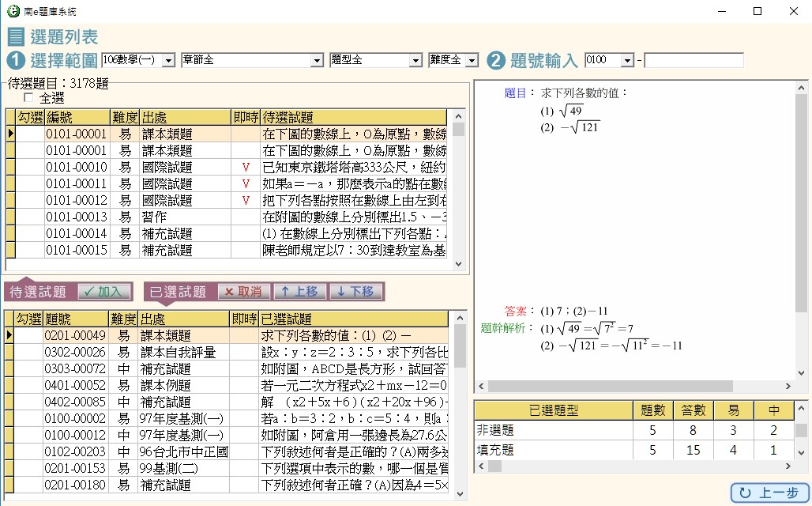Click the app logo in title bar
This screenshot has height=506, width=812.
tap(13, 11)
